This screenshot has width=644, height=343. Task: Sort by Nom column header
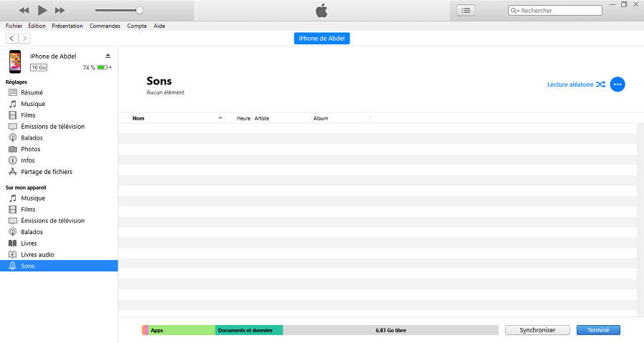click(177, 118)
